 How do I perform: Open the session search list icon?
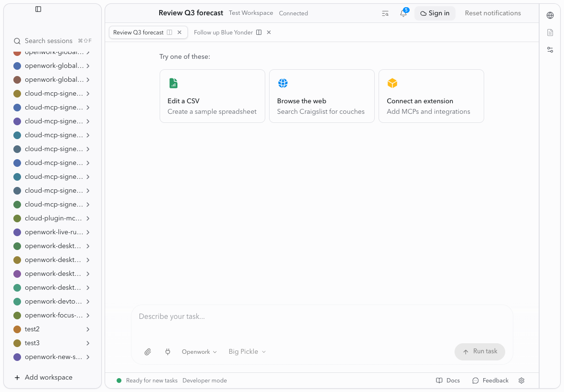[x=385, y=14]
